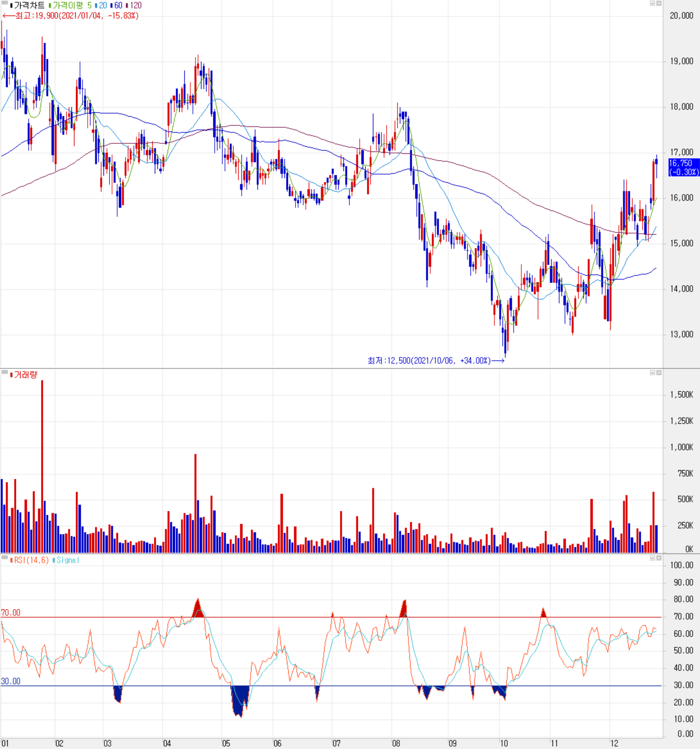Select the 가격이평 5 moving average legend

[x=70, y=6]
